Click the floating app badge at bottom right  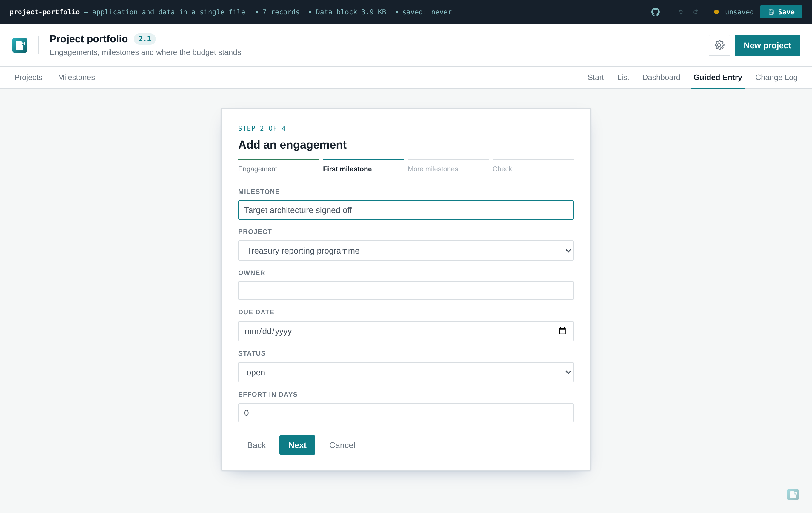click(793, 494)
